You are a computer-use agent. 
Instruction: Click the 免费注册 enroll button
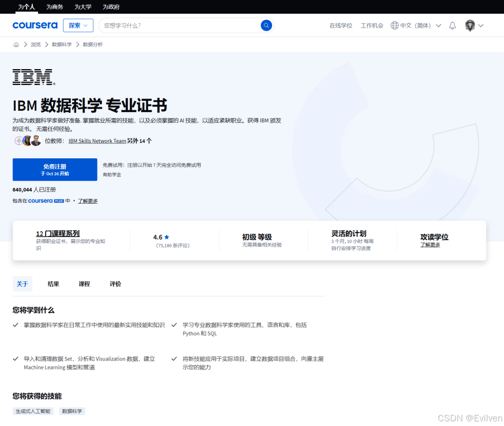55,170
